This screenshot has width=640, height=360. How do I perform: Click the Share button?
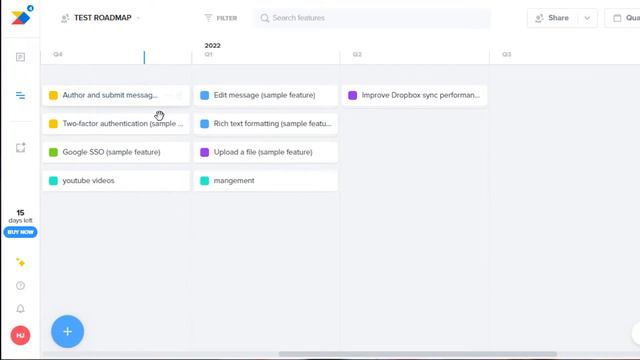(553, 18)
